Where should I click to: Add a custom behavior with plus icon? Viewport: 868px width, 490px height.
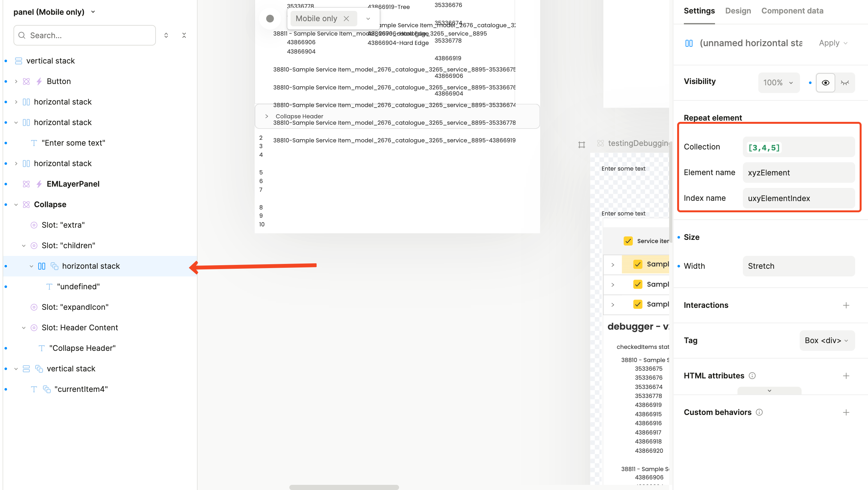click(x=846, y=412)
